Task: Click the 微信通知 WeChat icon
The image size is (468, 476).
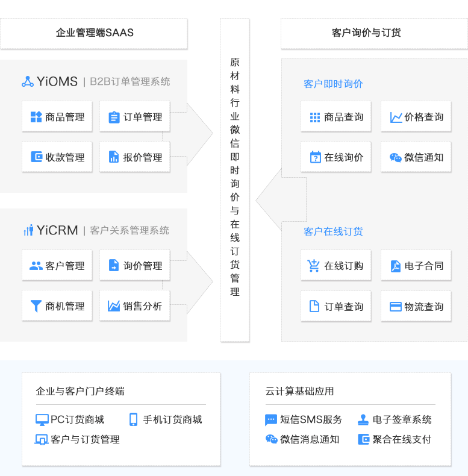Action: tap(396, 157)
